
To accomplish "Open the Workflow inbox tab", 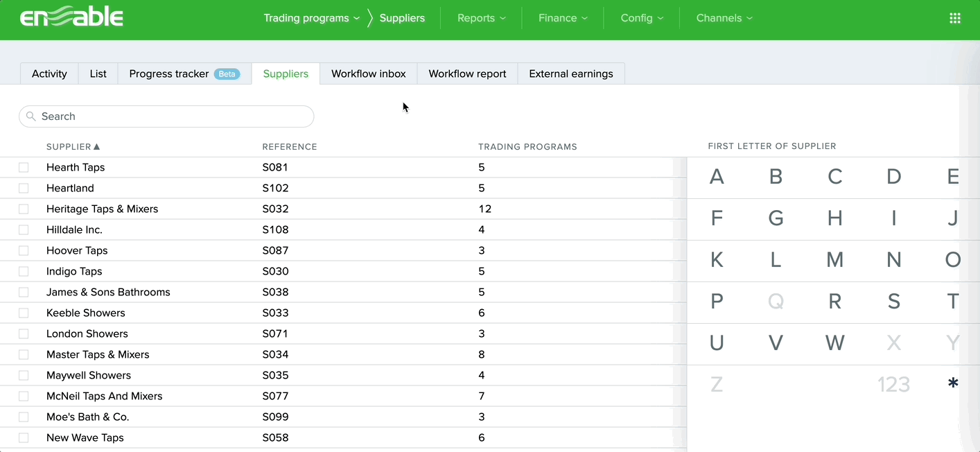I will (x=369, y=73).
